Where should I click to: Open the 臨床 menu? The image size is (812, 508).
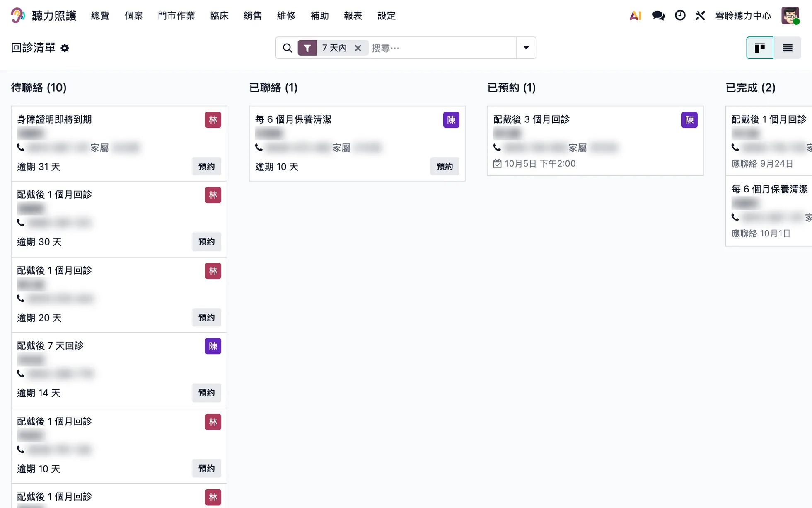(219, 16)
